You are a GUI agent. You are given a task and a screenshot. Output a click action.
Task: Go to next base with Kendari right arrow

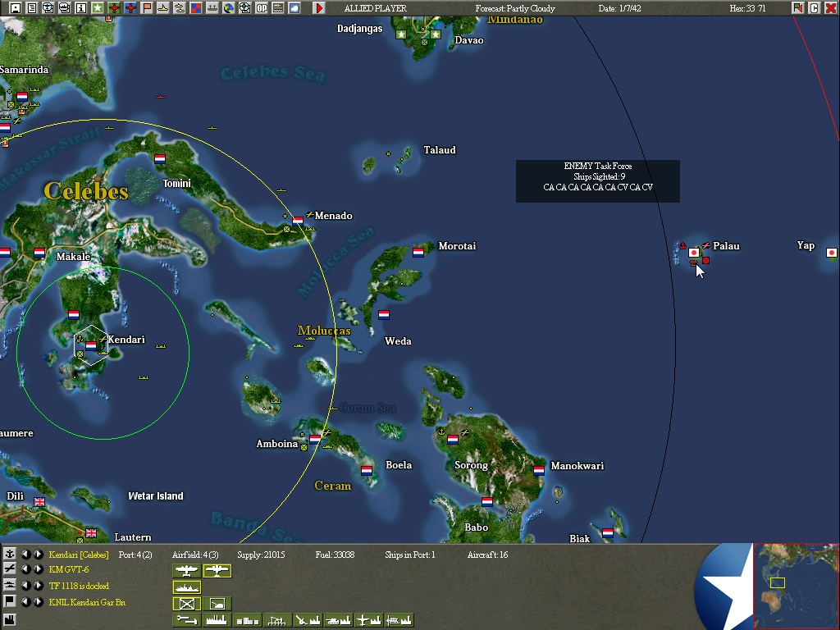coord(38,554)
